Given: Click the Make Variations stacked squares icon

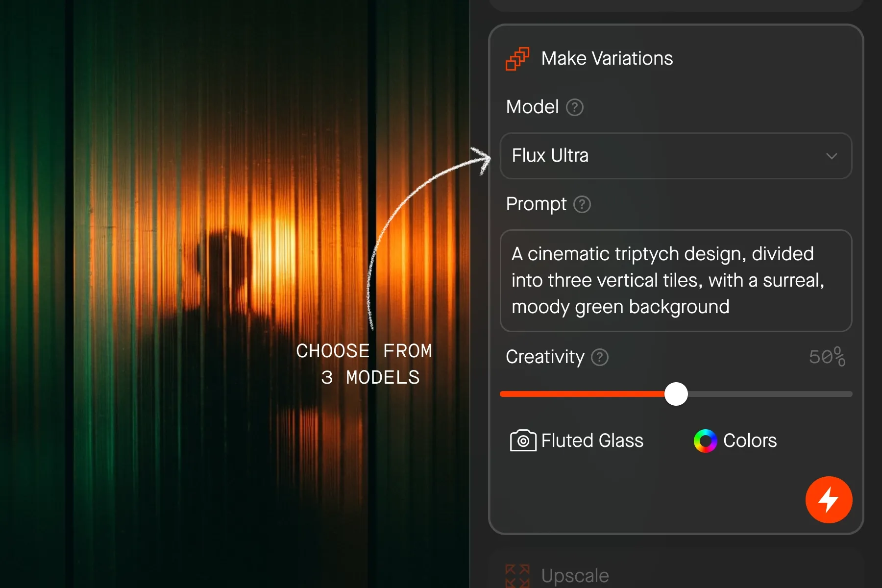Looking at the screenshot, I should pyautogui.click(x=517, y=59).
